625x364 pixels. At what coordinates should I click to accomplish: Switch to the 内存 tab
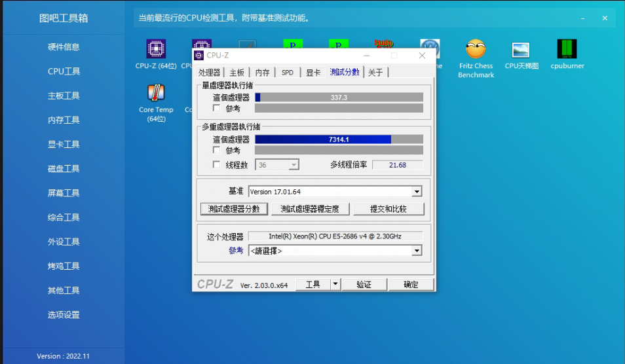click(262, 73)
